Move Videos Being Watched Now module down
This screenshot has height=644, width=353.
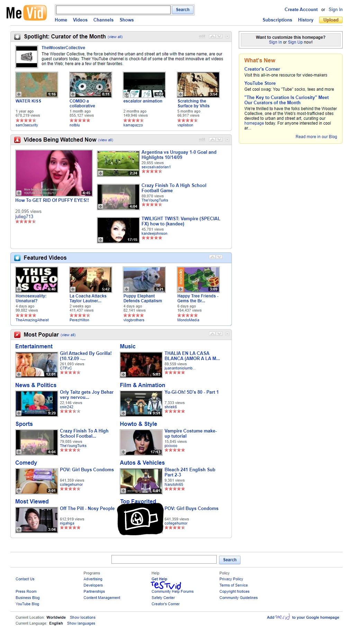pyautogui.click(x=219, y=140)
